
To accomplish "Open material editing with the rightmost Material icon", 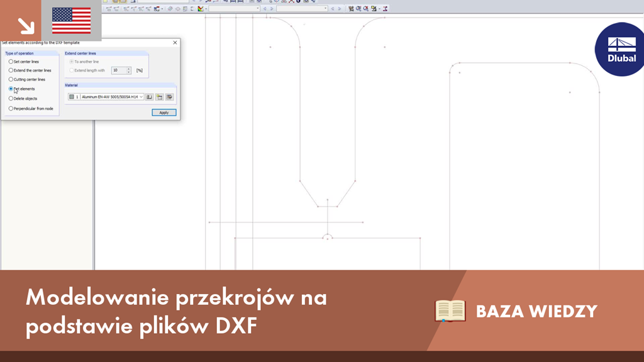I will coord(170,96).
